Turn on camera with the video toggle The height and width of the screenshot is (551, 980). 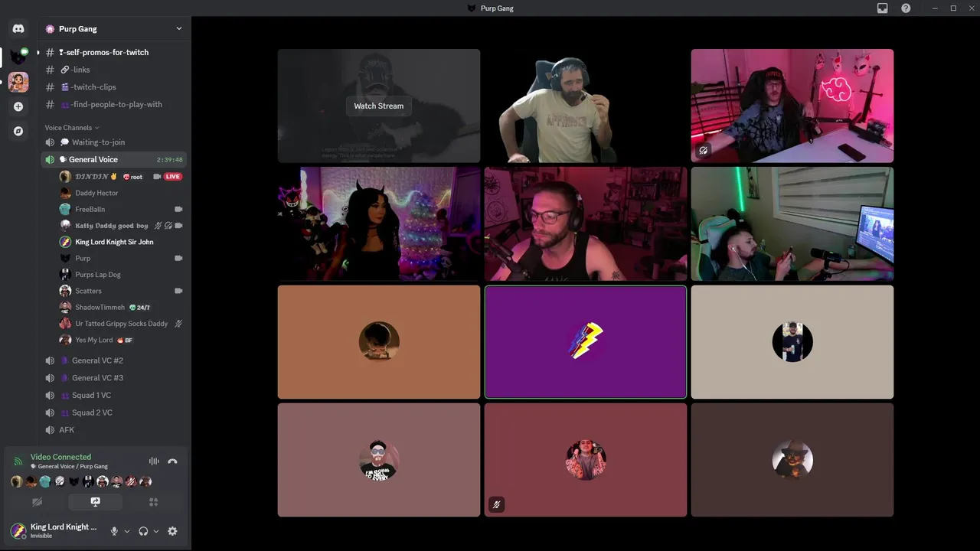point(37,502)
